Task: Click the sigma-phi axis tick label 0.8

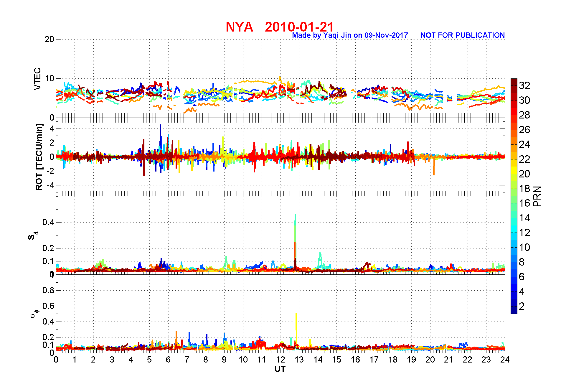Action: click(49, 290)
